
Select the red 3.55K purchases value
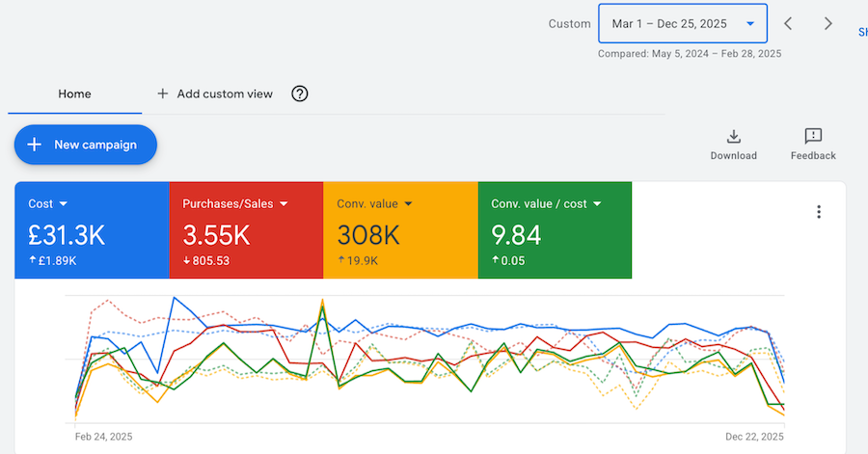tap(215, 233)
